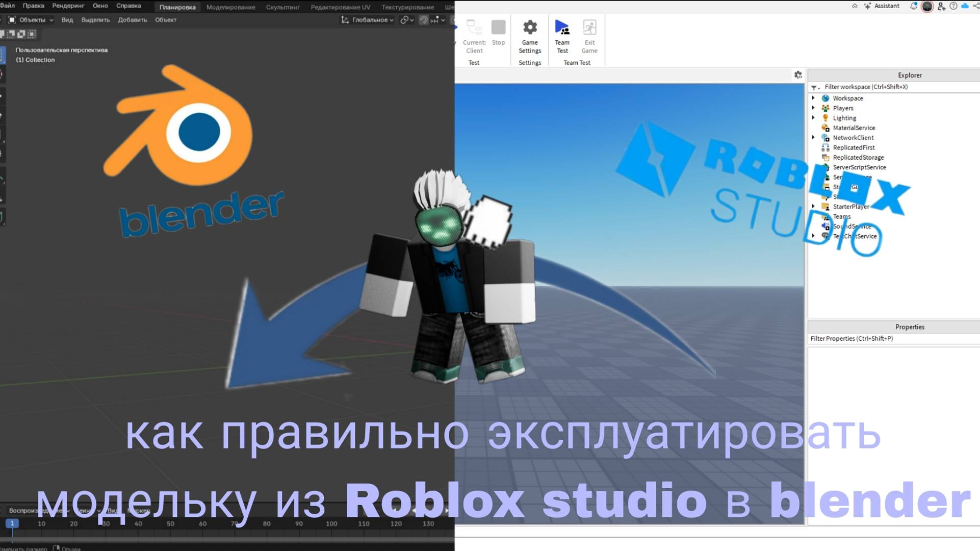
Task: Start a Team Test session
Action: (561, 36)
